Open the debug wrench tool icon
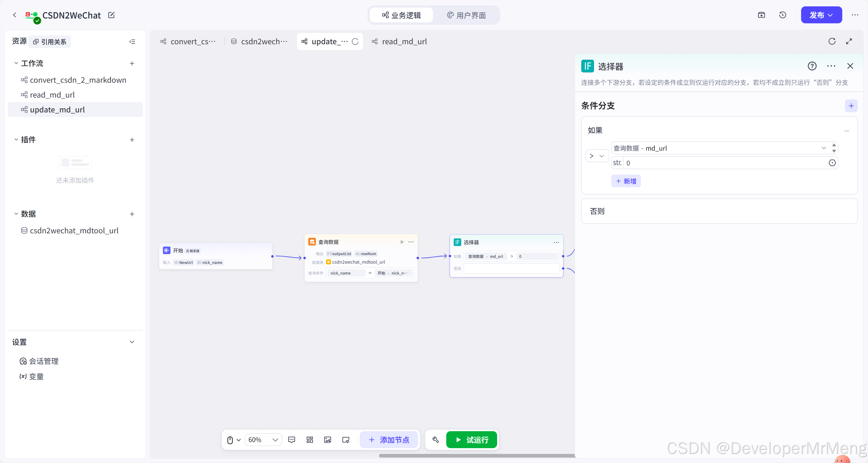This screenshot has width=868, height=463. click(435, 440)
